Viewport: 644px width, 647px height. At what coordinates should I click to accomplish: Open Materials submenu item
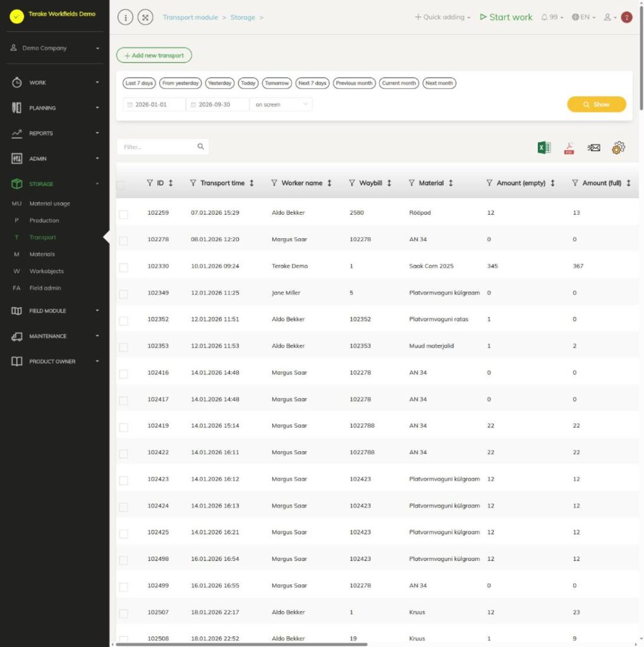(42, 254)
